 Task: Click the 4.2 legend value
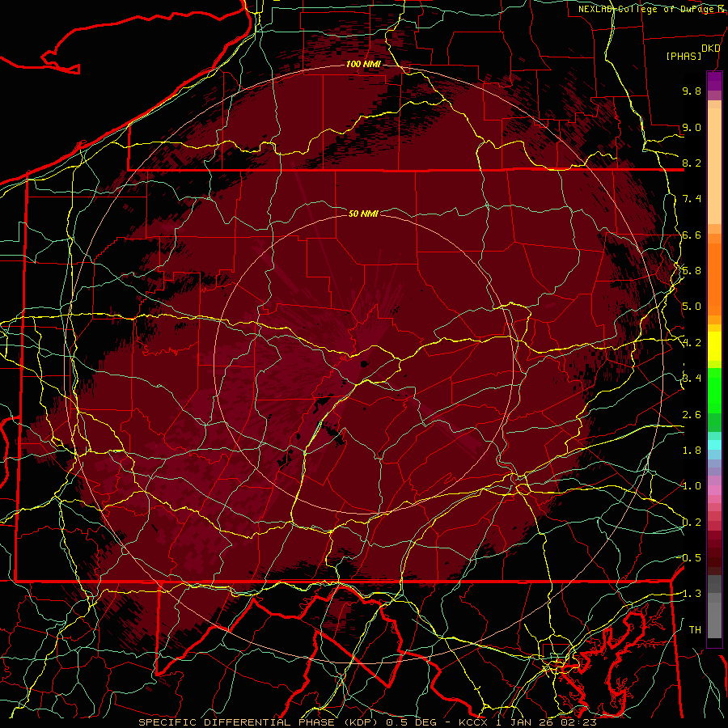pyautogui.click(x=692, y=343)
